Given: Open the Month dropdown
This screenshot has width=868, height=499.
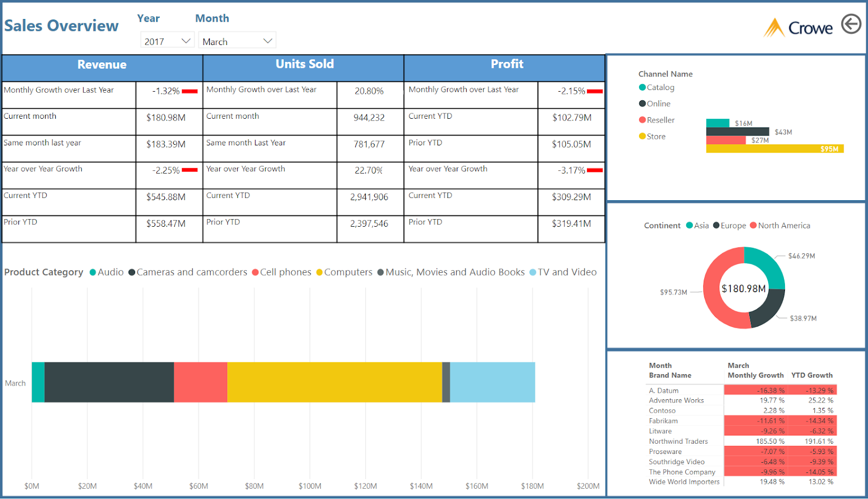Looking at the screenshot, I should coord(237,40).
